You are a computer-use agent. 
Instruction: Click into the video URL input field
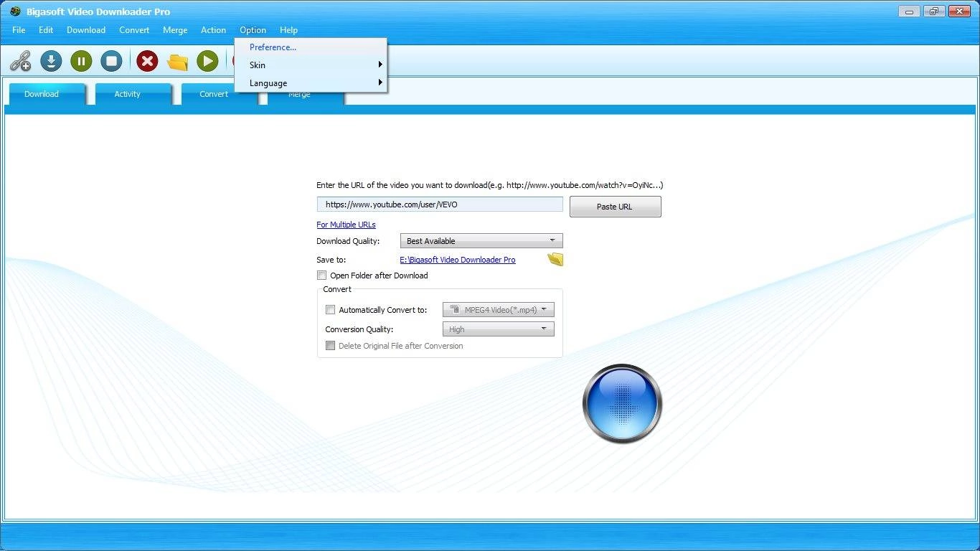440,204
